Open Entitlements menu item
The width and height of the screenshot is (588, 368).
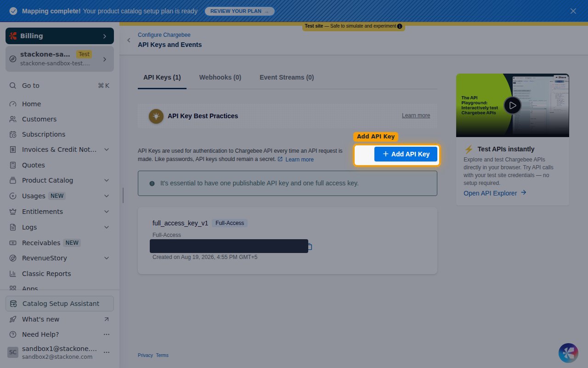42,212
